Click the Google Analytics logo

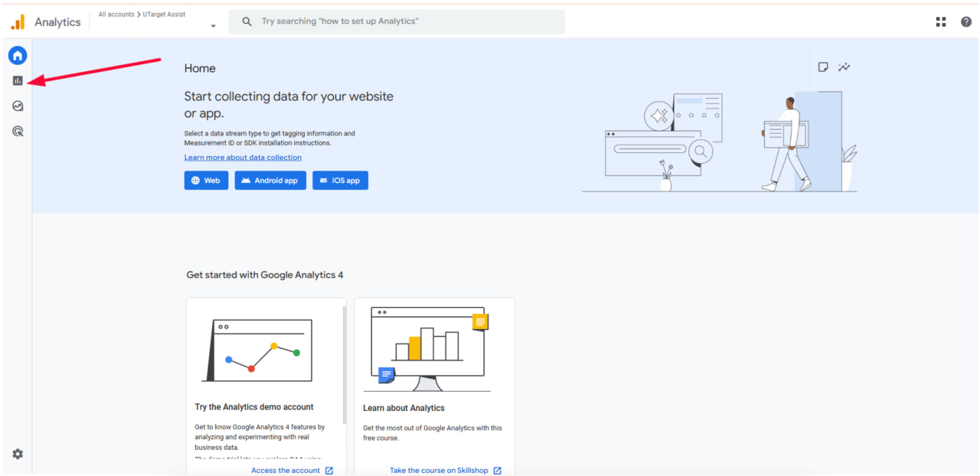(x=18, y=22)
